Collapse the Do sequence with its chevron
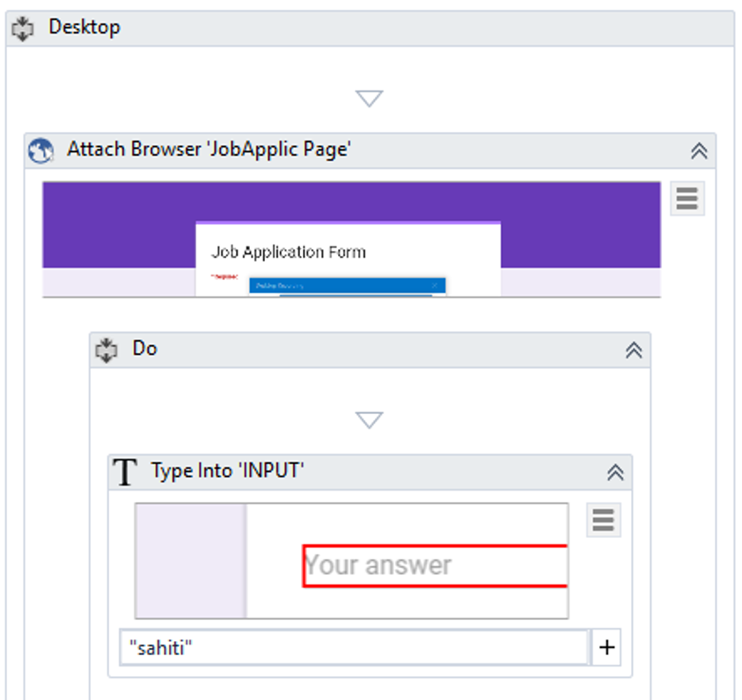The height and width of the screenshot is (700, 742). pyautogui.click(x=633, y=350)
